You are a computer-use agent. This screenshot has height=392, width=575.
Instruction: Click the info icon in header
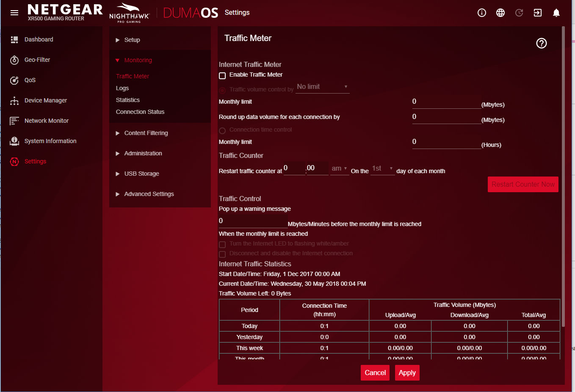[x=481, y=13]
